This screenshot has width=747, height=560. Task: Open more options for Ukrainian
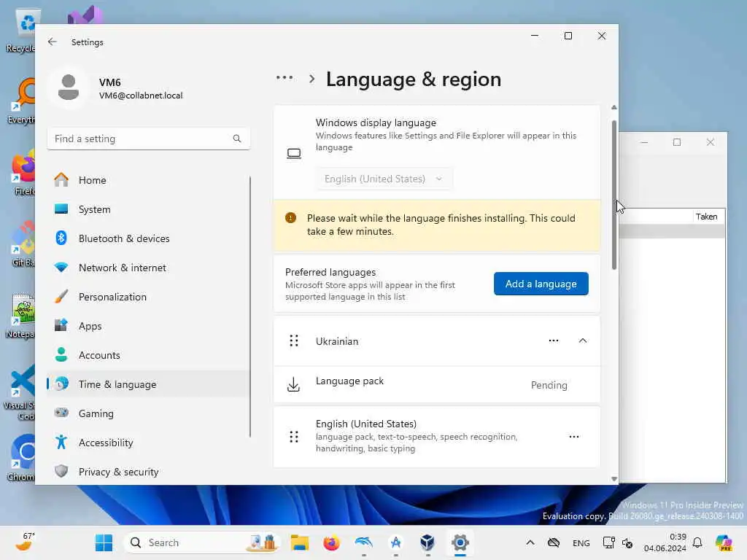pyautogui.click(x=554, y=341)
